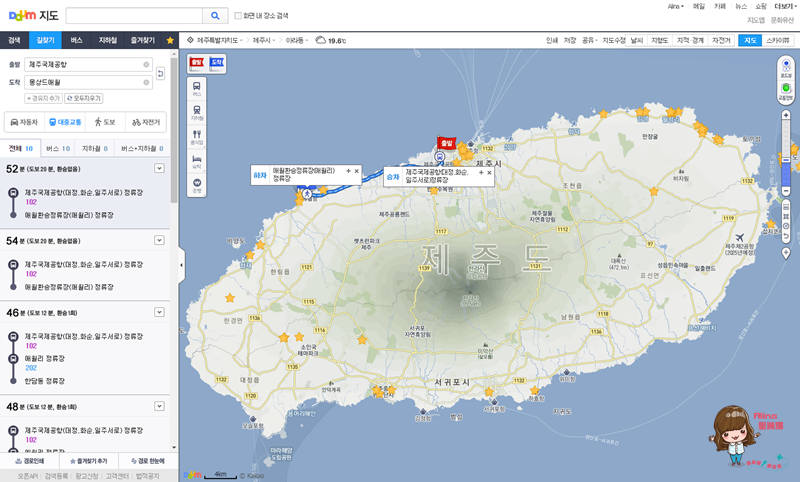Open the 공유 share dropdown
The height and width of the screenshot is (482, 800).
(x=589, y=40)
